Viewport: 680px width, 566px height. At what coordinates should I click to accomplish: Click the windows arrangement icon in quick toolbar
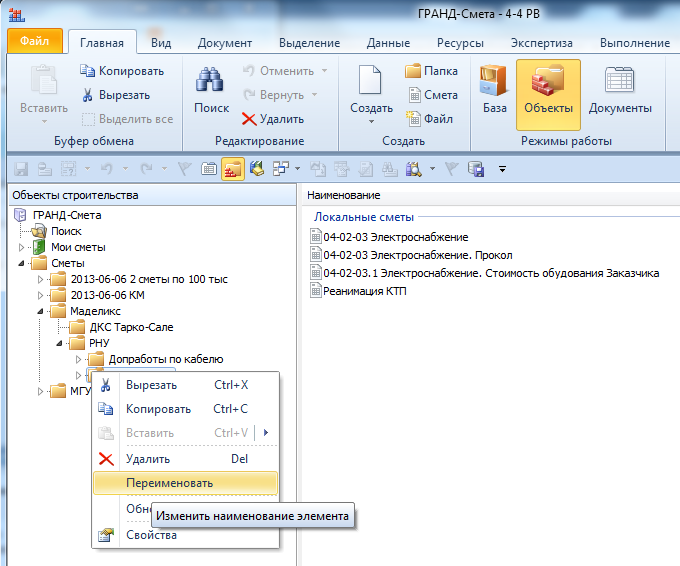(281, 169)
